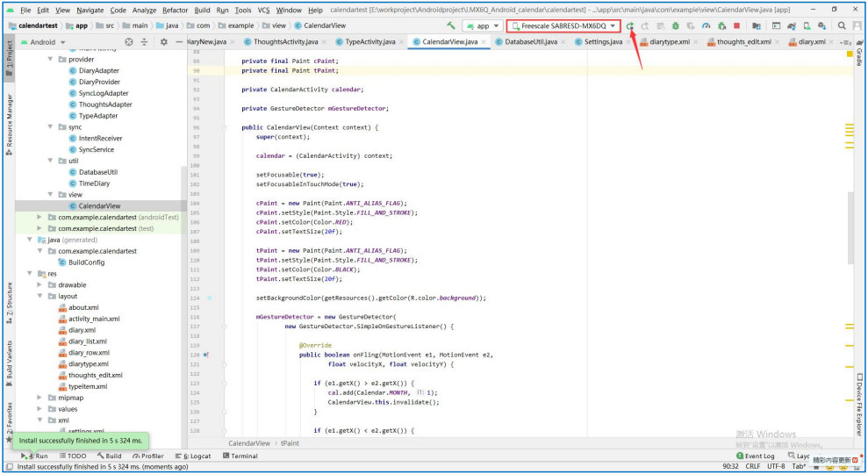Image resolution: width=868 pixels, height=474 pixels.
Task: Open the Event Log panel
Action: [756, 456]
